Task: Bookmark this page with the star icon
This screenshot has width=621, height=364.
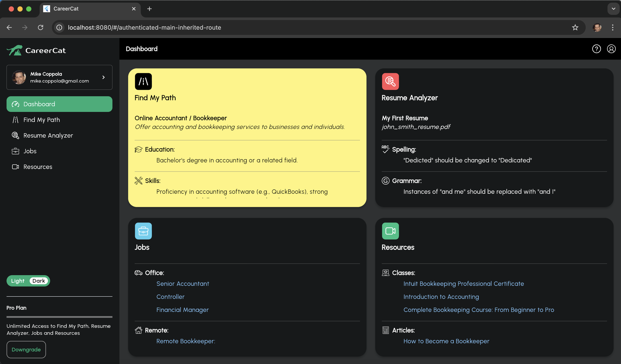Action: 575,27
